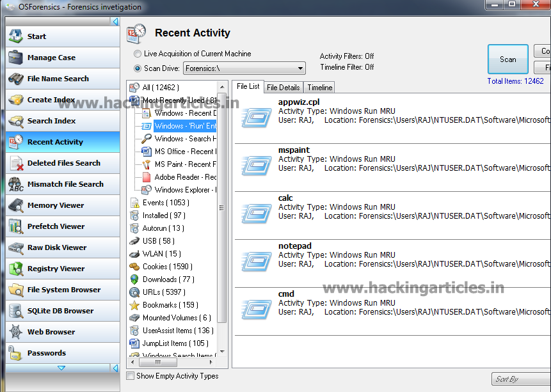This screenshot has width=551, height=392.
Task: Select Recent Activity calendar icon in sidebar
Action: [16, 142]
